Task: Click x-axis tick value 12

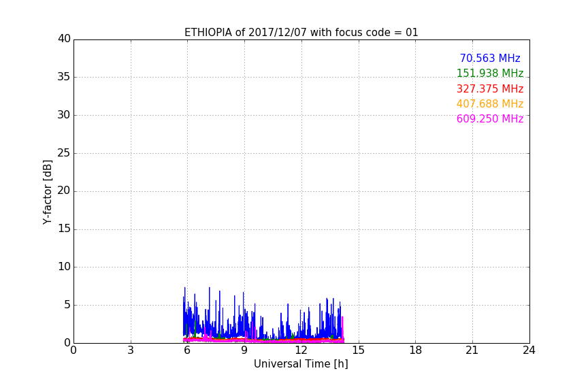Action: pyautogui.click(x=301, y=350)
